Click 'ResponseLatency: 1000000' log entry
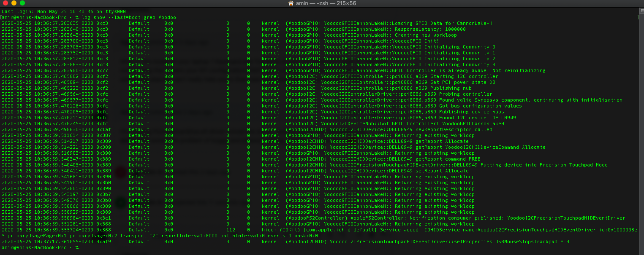644x255 pixels. point(430,29)
